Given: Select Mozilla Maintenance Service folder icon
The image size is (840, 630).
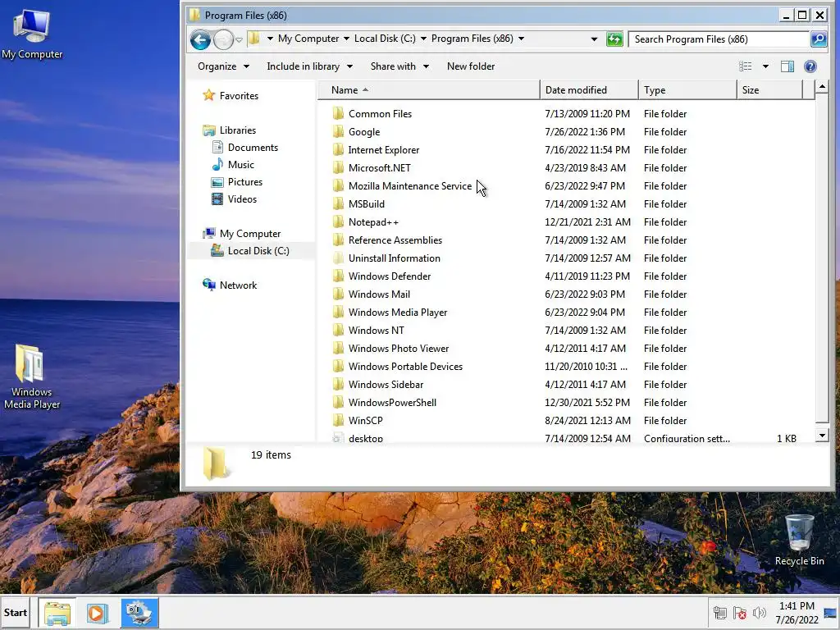Looking at the screenshot, I should click(338, 186).
